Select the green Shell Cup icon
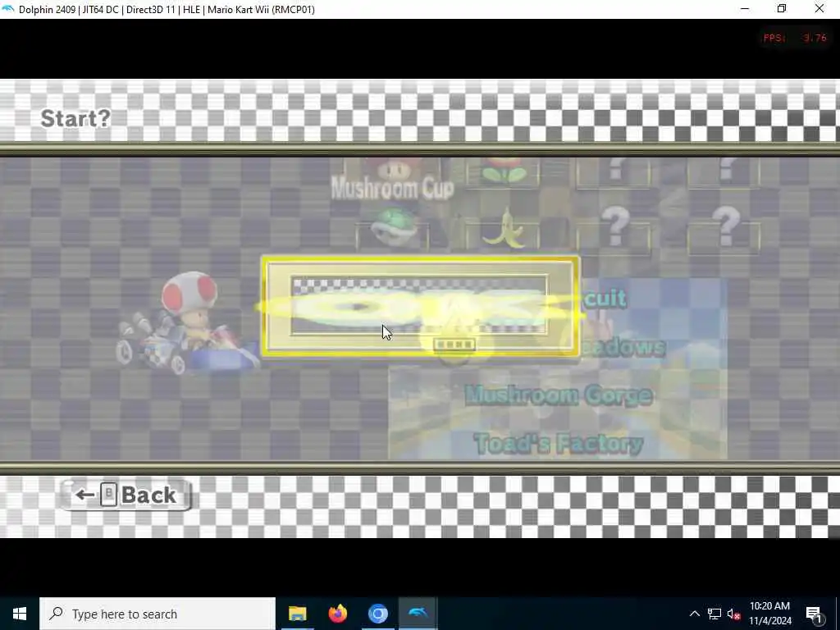The image size is (840, 630). click(x=393, y=229)
